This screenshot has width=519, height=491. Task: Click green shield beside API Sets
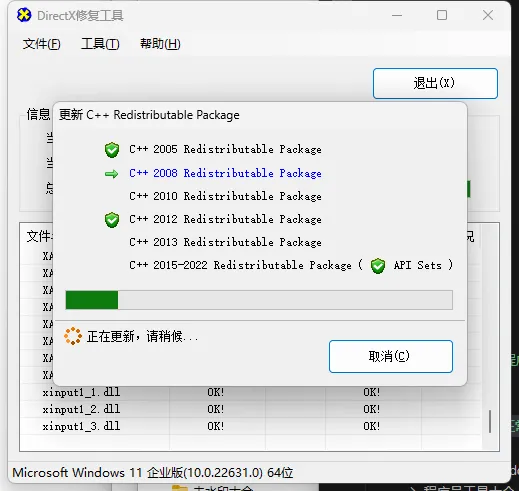[x=378, y=266]
